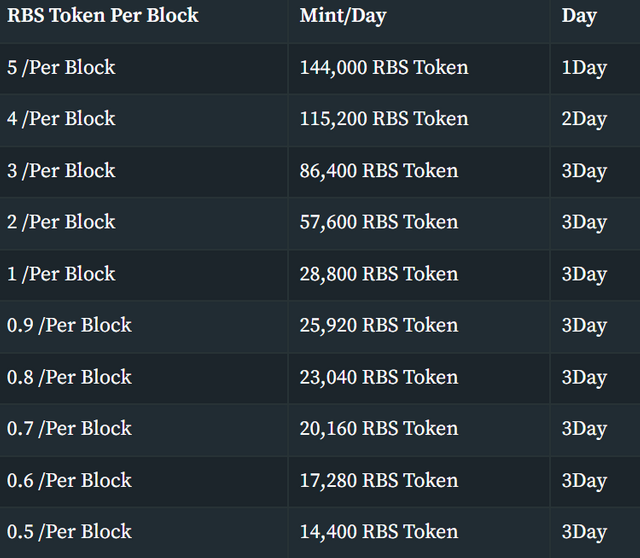Select the 23,040 RBS Token cell
This screenshot has height=558, width=640.
pyautogui.click(x=419, y=378)
